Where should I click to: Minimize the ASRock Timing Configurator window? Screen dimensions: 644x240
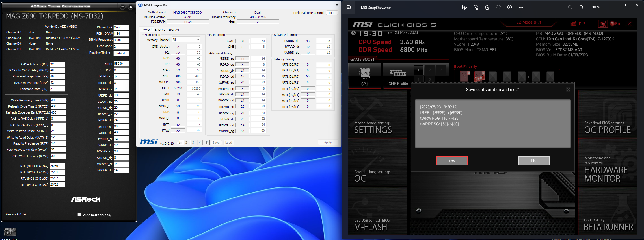(123, 7)
